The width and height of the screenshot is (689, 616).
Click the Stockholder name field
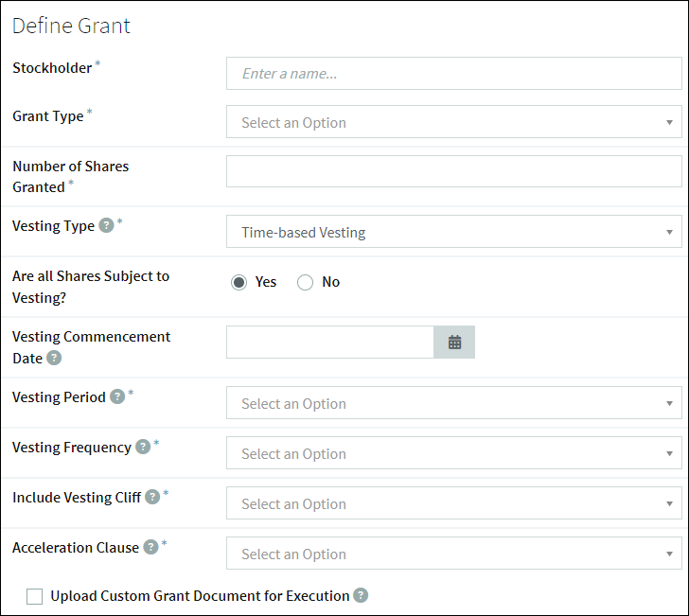(x=454, y=74)
